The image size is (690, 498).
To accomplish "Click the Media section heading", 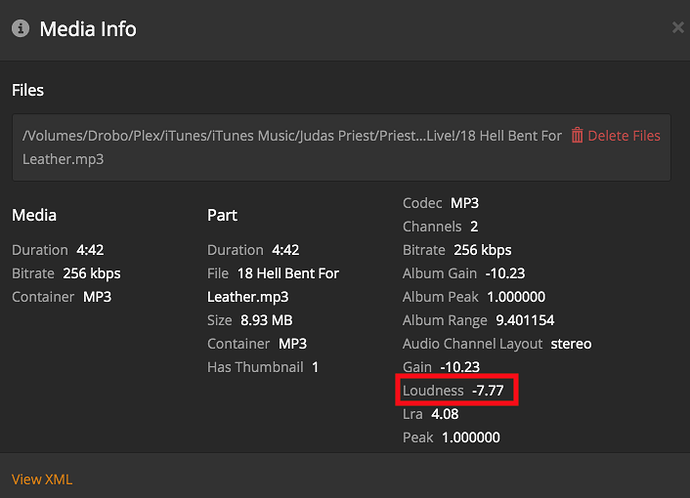I will tap(34, 215).
